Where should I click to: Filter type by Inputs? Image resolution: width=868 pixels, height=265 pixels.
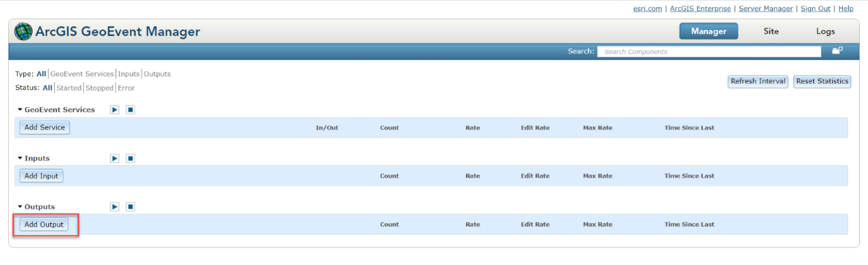point(129,74)
